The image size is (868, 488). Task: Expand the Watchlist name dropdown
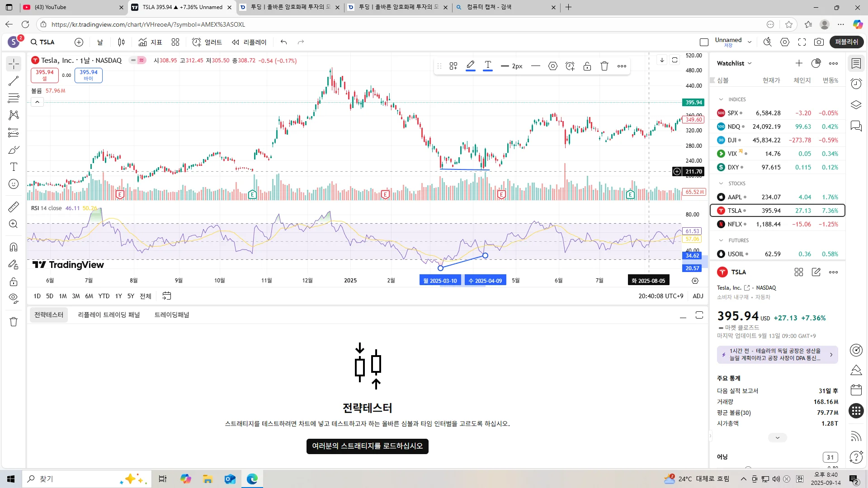tap(734, 63)
